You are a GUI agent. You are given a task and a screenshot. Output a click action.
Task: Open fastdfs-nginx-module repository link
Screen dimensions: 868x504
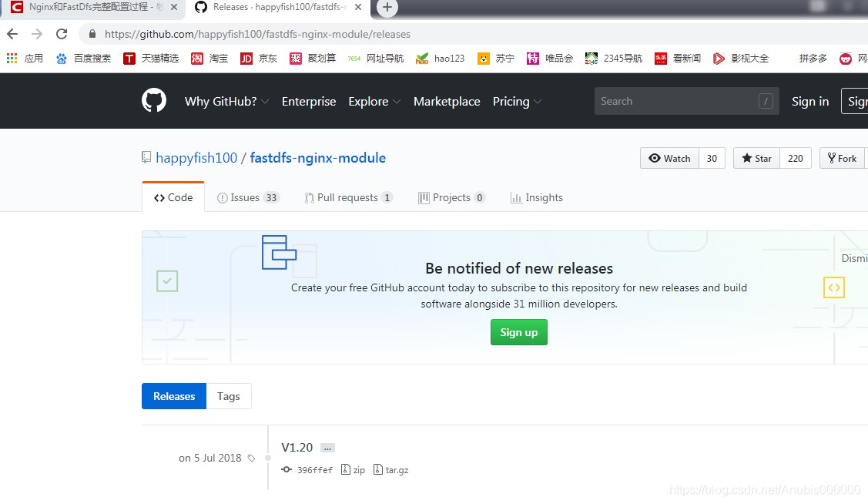318,158
